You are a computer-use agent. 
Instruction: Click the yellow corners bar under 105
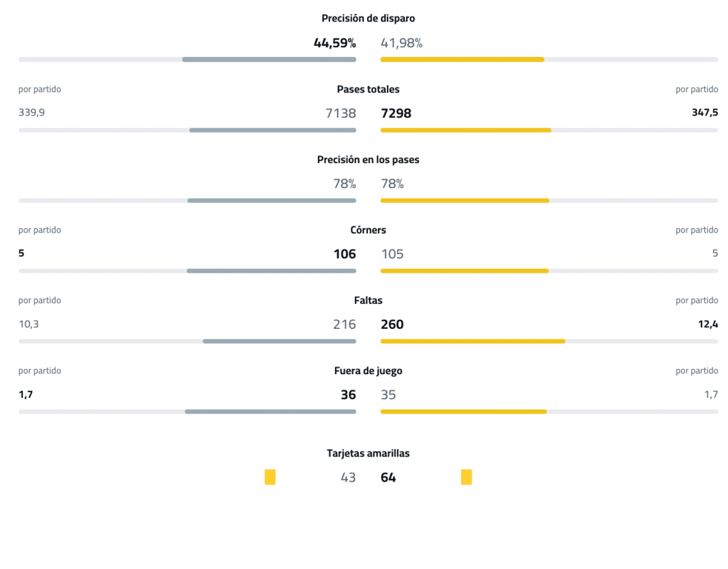[x=464, y=271]
